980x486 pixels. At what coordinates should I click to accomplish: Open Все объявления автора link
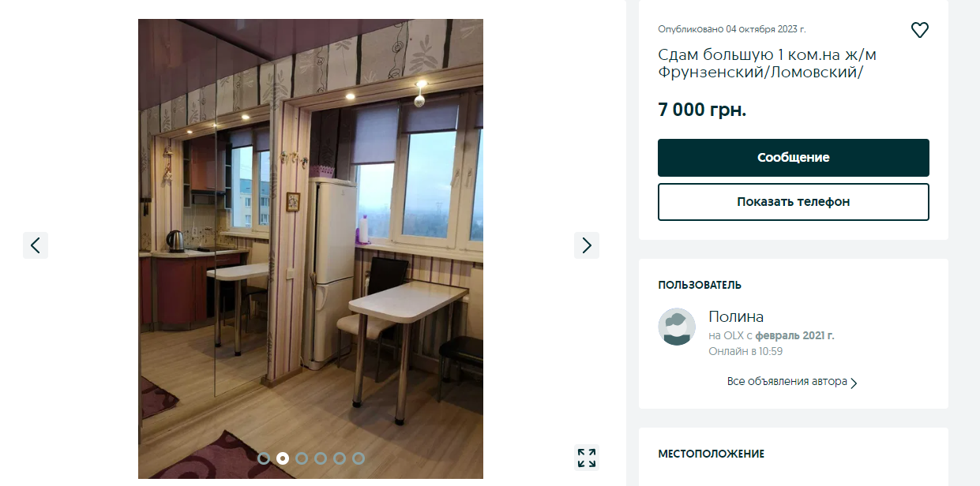[x=787, y=382]
